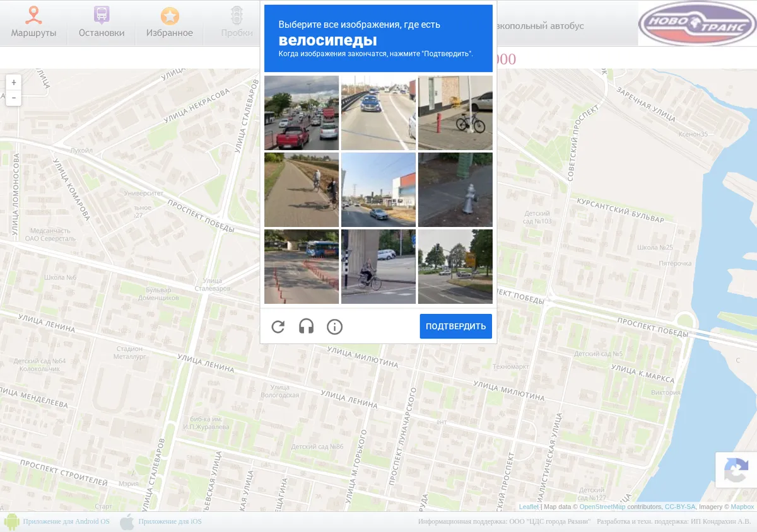Open the Маршруты routes tab
Image resolution: width=757 pixels, height=532 pixels.
click(34, 23)
